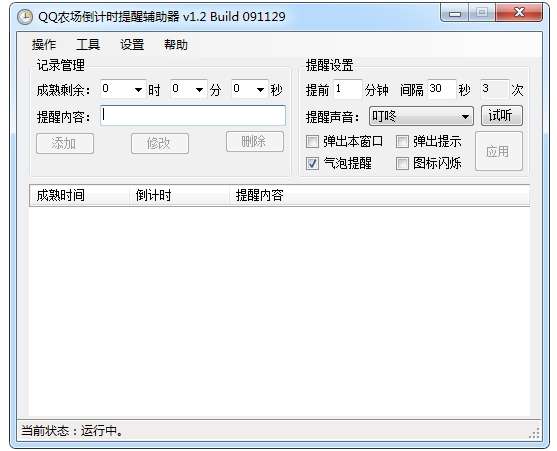Uncheck the 气泡提醒 checkbox
557x451 pixels.
(x=312, y=164)
